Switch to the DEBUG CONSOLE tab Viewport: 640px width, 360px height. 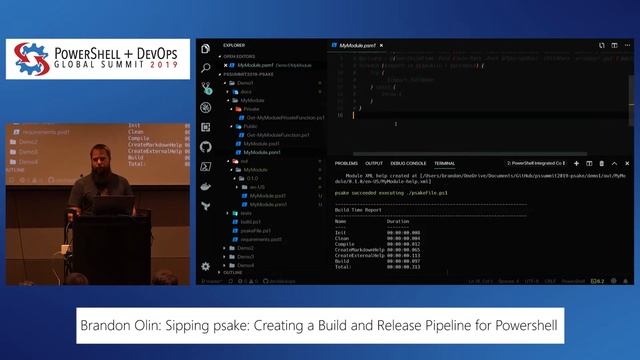click(x=408, y=163)
